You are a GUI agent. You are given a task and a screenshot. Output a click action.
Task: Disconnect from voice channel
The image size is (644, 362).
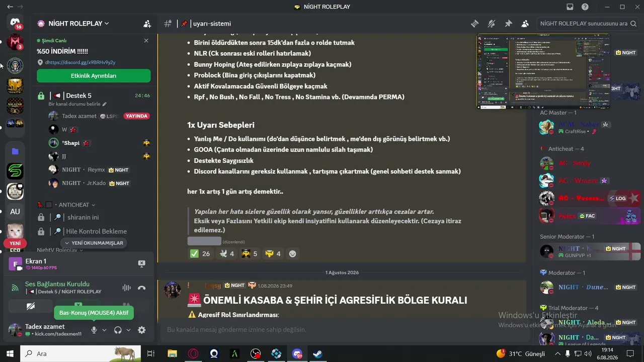click(x=142, y=288)
